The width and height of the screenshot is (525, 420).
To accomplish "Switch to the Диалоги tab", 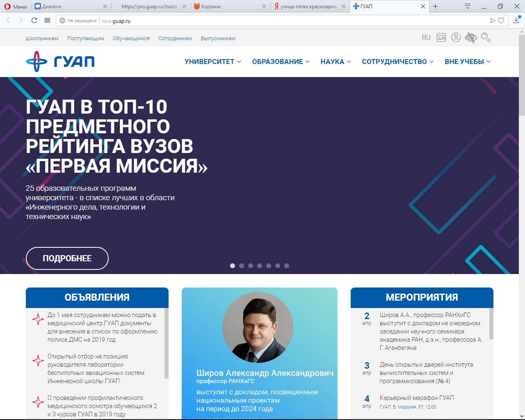I will coord(70,7).
